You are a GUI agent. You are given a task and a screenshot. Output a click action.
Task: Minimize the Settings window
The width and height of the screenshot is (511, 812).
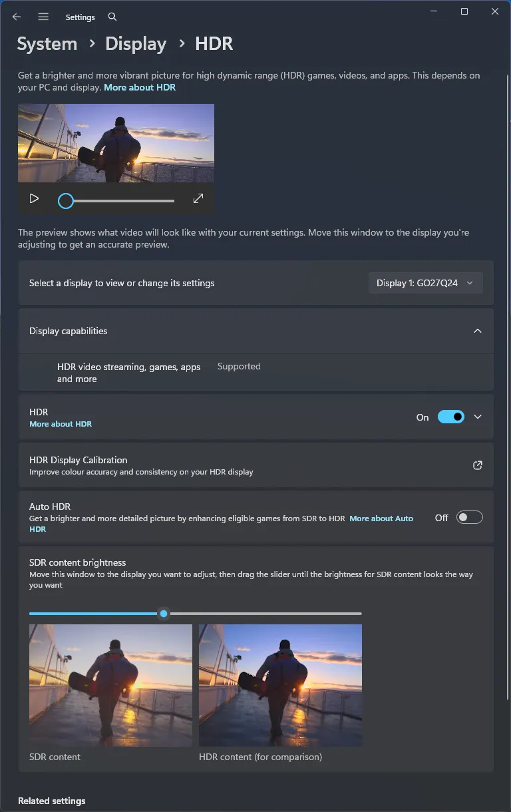(x=434, y=11)
